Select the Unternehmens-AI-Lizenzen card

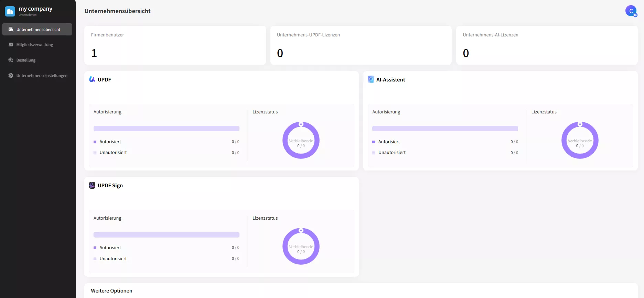coord(546,45)
